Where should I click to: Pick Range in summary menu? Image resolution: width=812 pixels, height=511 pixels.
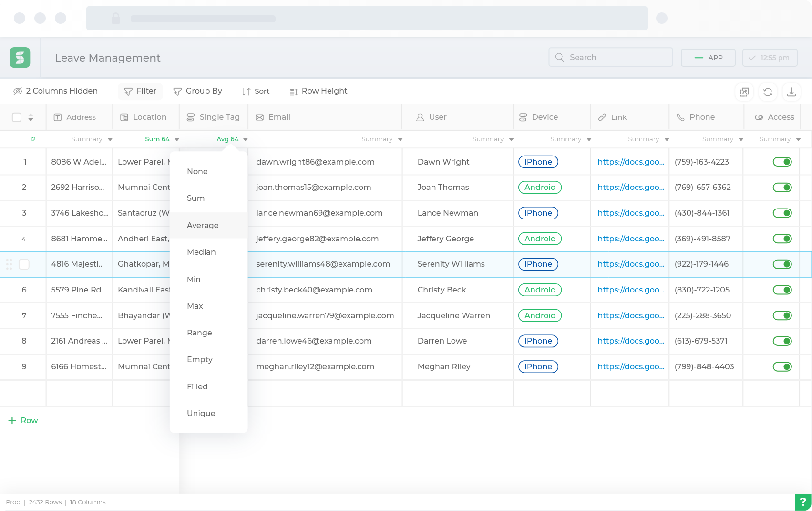209,333
